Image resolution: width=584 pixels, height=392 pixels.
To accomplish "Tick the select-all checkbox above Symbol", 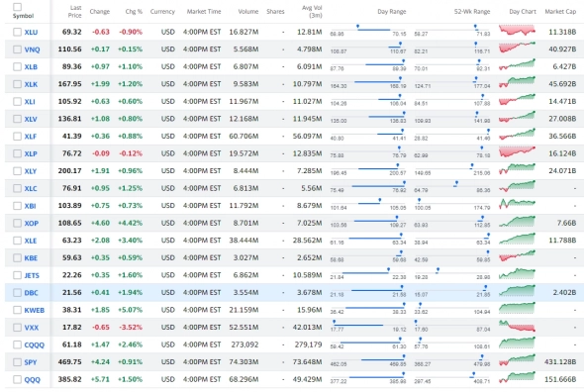I will pyautogui.click(x=17, y=7).
